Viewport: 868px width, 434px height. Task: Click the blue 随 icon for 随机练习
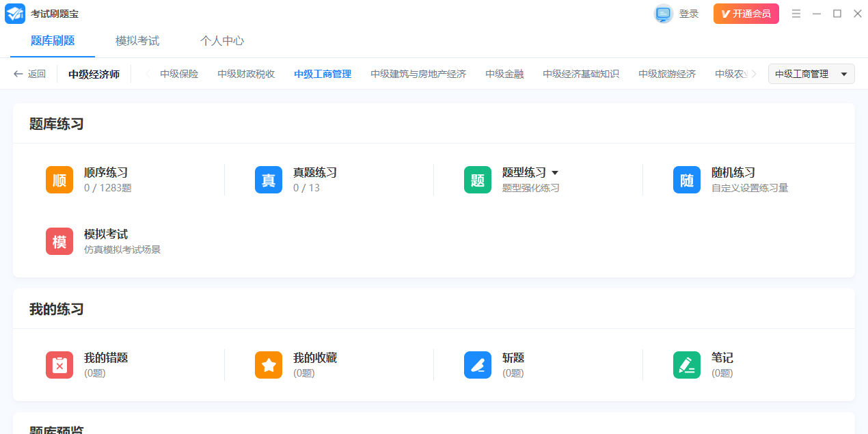687,180
